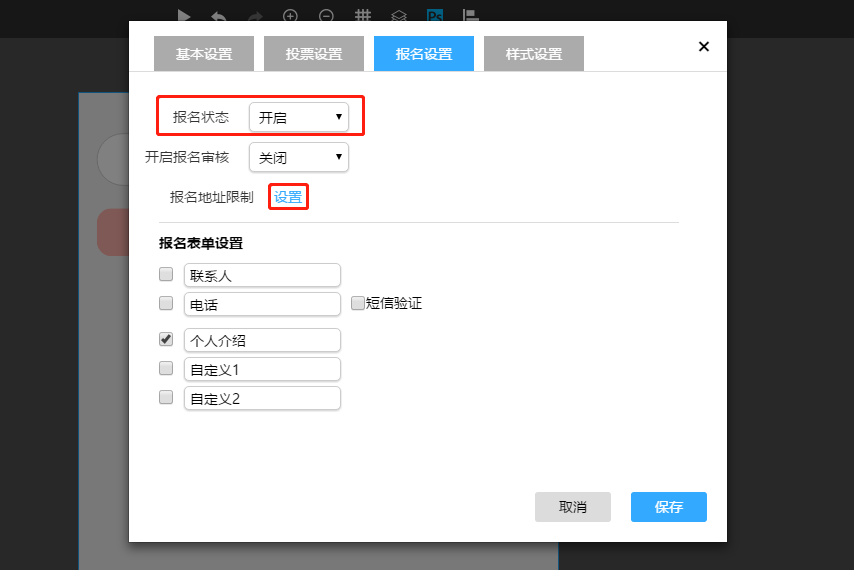Image resolution: width=854 pixels, height=570 pixels.
Task: Click the 设置 link for 报名地址限制
Action: click(288, 197)
